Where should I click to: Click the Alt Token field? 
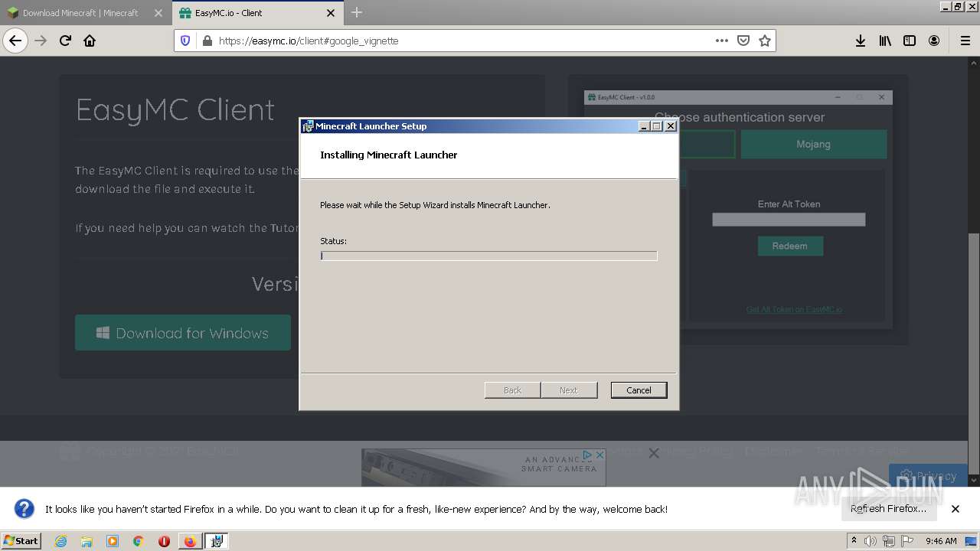point(789,220)
